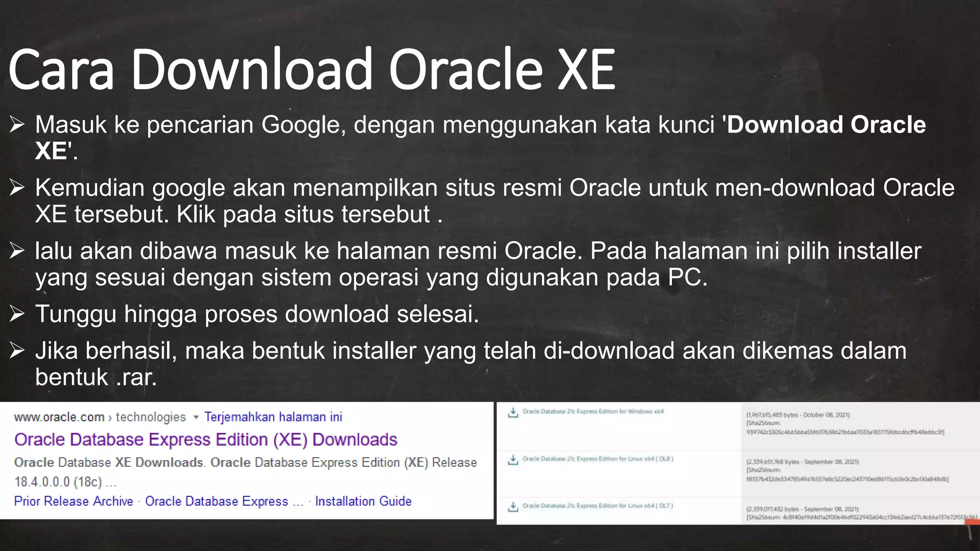Click download icon for Windows x64 edition
This screenshot has height=551, width=980.
pyautogui.click(x=513, y=412)
